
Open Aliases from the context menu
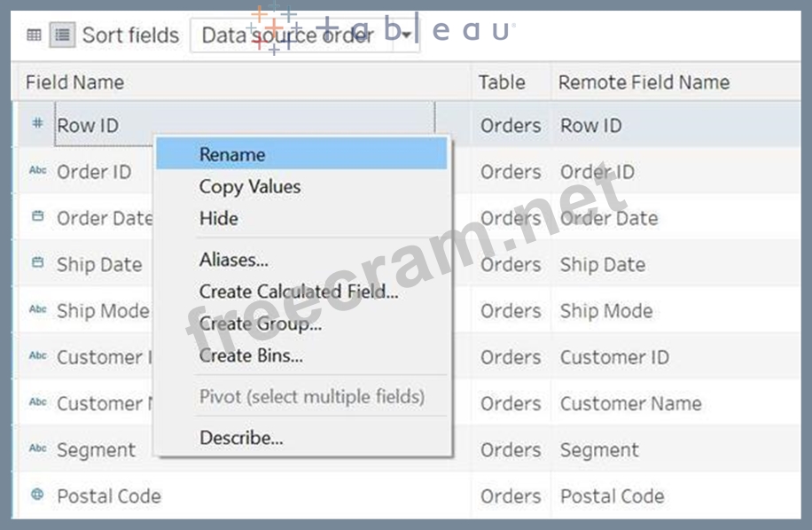[x=234, y=260]
